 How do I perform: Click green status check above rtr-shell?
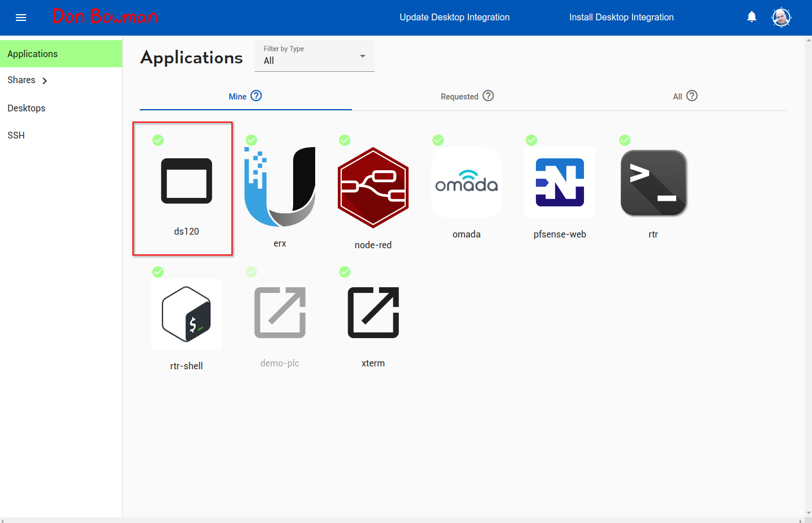click(x=158, y=272)
